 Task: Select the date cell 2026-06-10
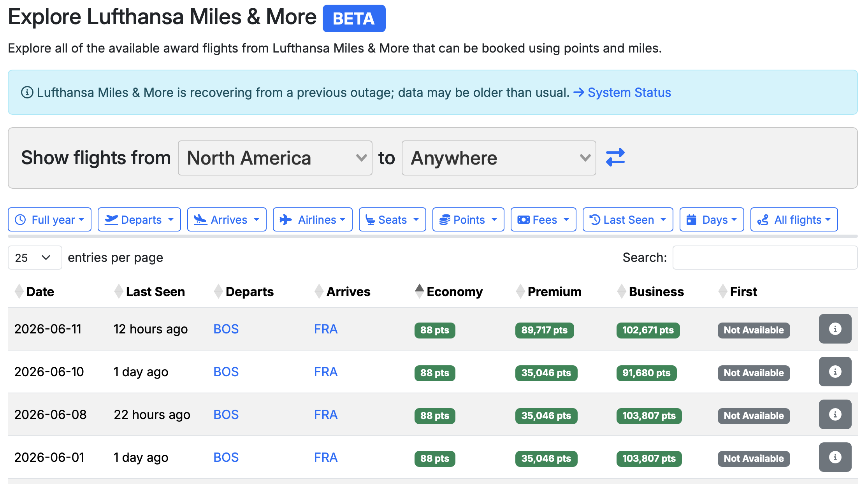coord(49,372)
